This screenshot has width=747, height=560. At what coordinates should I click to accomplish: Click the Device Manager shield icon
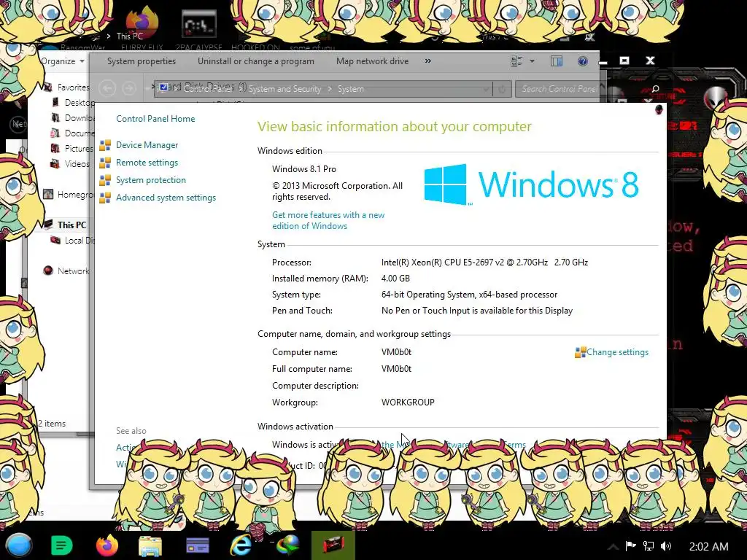point(105,145)
